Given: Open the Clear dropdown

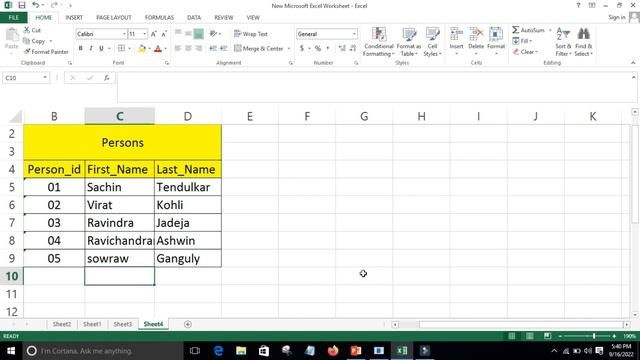Looking at the screenshot, I should [x=525, y=52].
